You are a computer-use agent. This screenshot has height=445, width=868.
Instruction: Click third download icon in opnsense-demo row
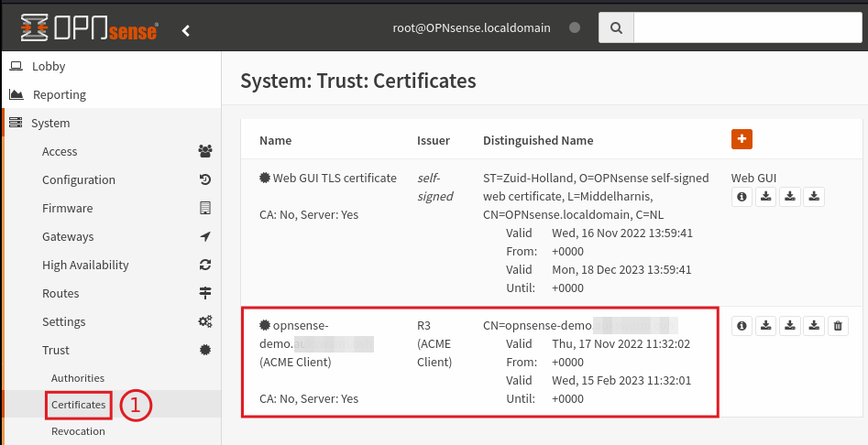pos(814,326)
